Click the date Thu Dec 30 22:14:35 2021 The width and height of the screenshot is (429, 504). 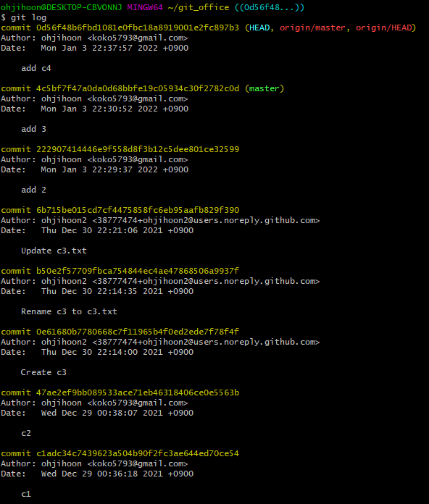coord(101,291)
